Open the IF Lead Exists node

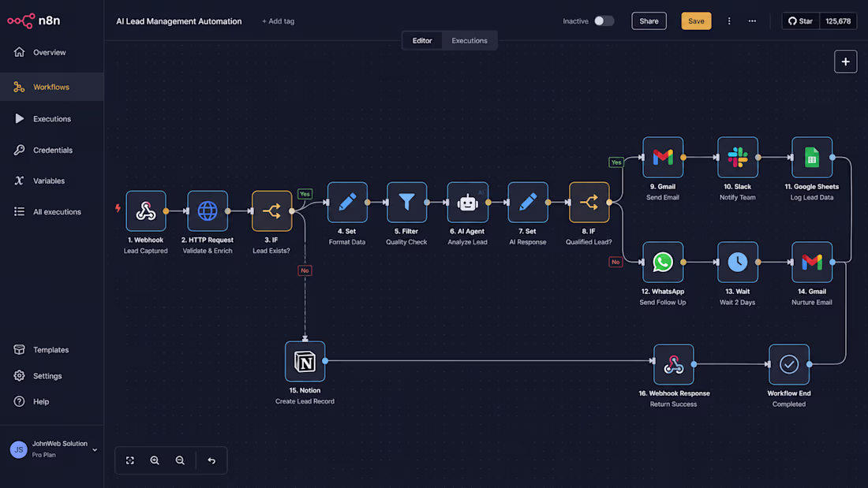(271, 210)
